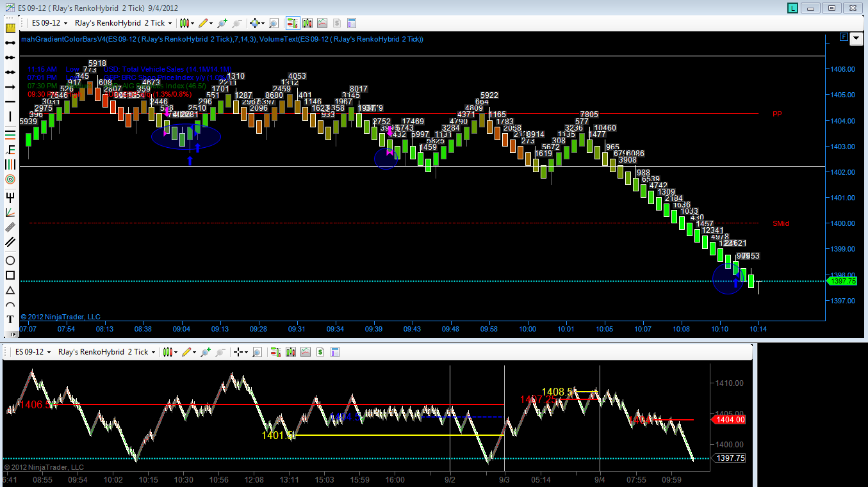Image resolution: width=868 pixels, height=487 pixels.
Task: Select the Text tool in the left toolbar
Action: coord(10,319)
